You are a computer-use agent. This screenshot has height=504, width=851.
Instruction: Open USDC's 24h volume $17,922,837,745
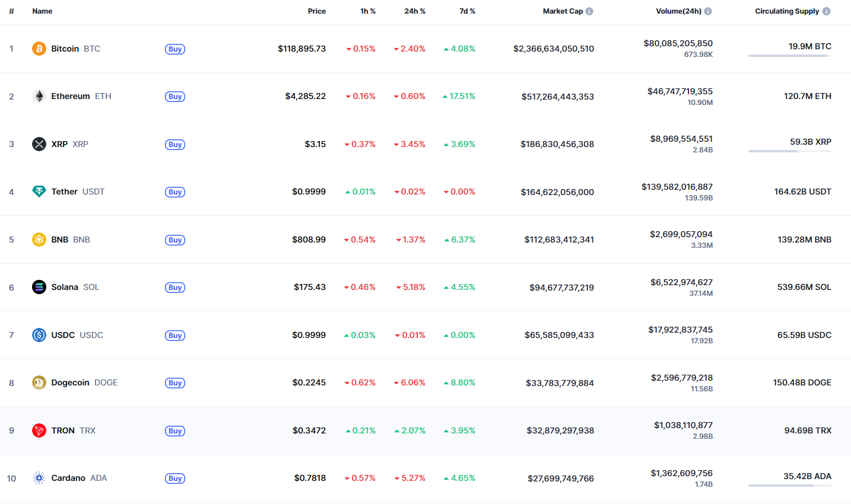(x=681, y=330)
